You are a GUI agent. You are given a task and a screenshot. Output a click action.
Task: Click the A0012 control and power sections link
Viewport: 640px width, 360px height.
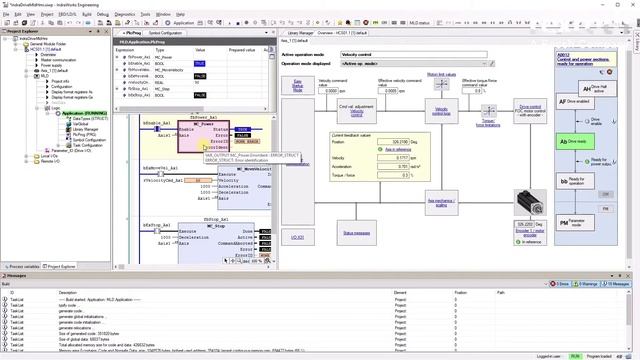point(583,60)
